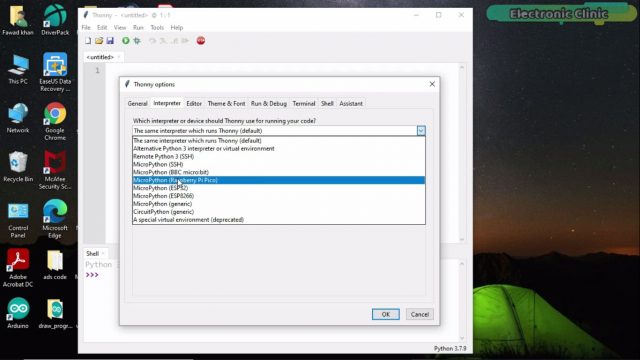640x360 pixels.
Task: Choose "The same interpreter which runs Thonny (default)" list option
Action: pyautogui.click(x=279, y=141)
